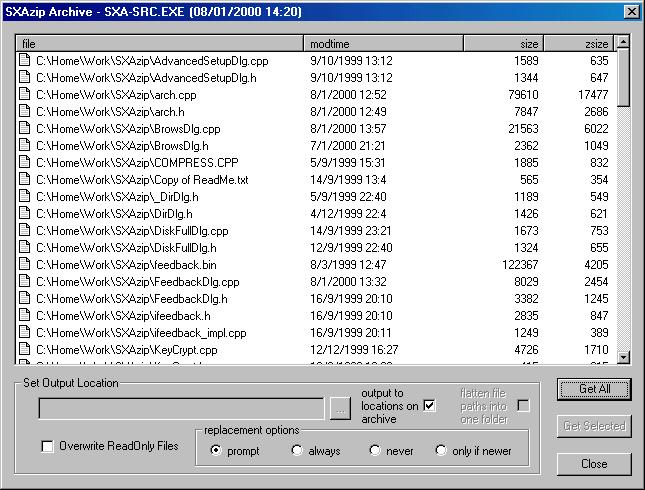Open browse dialog with the ... button
This screenshot has width=645, height=490.
click(x=340, y=409)
